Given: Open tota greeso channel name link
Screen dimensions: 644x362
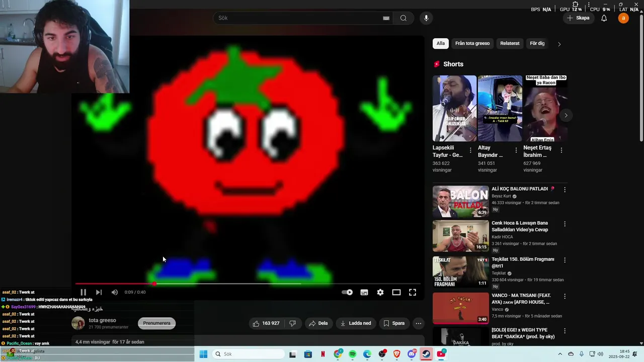Looking at the screenshot, I should pyautogui.click(x=102, y=320).
